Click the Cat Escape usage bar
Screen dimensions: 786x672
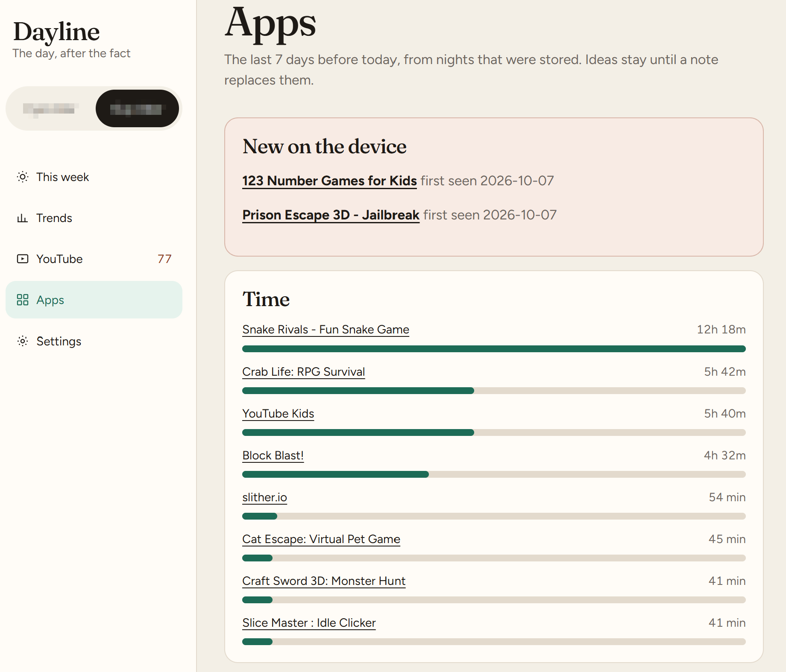coord(494,558)
